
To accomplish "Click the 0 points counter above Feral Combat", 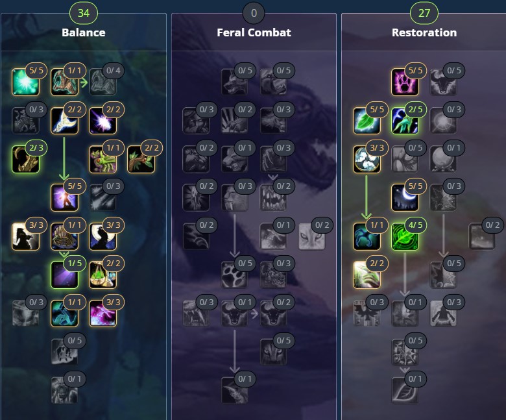I will coord(254,13).
